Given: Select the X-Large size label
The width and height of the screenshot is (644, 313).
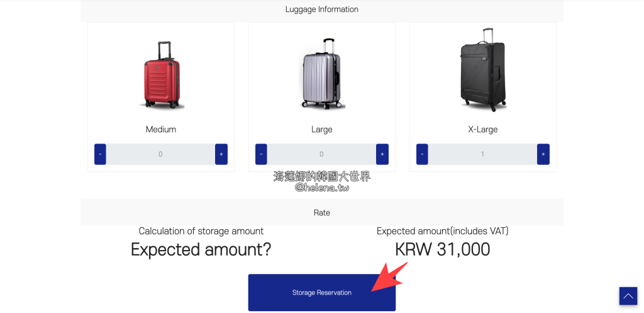Looking at the screenshot, I should pos(482,129).
